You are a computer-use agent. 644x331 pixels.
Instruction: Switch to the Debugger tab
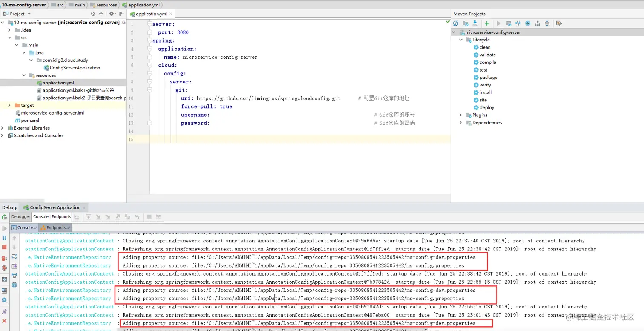[x=21, y=217]
